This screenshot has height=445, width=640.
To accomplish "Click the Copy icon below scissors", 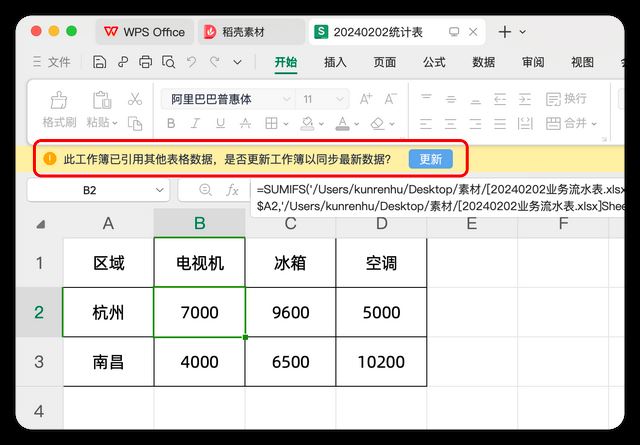I will (135, 123).
